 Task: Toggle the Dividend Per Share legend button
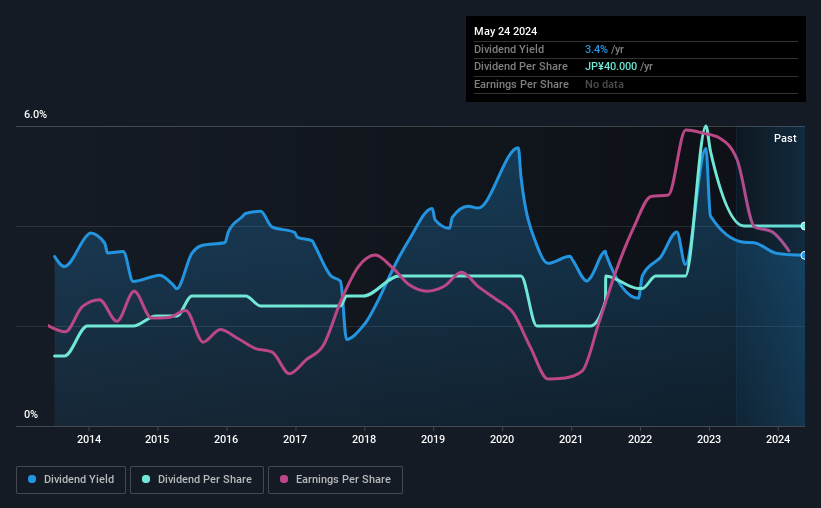197,480
